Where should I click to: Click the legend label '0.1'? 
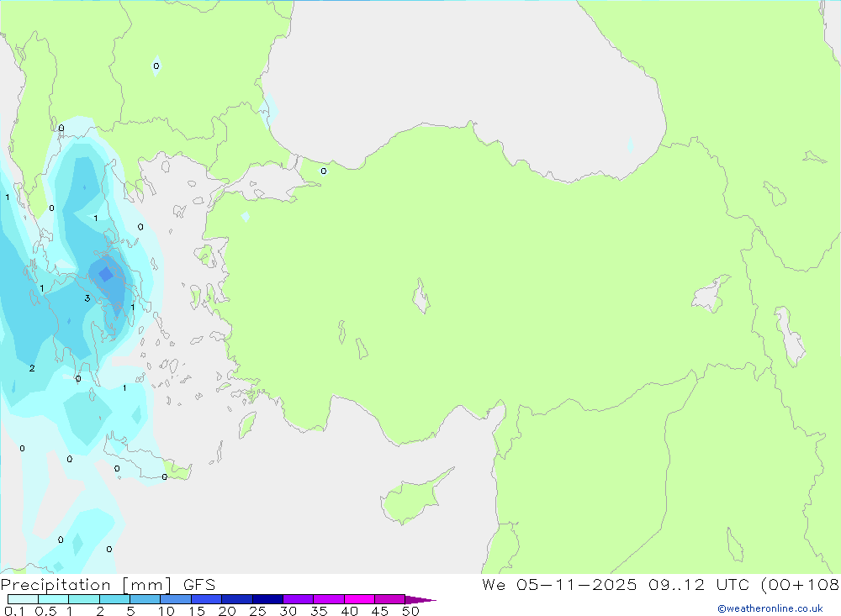[x=14, y=611]
